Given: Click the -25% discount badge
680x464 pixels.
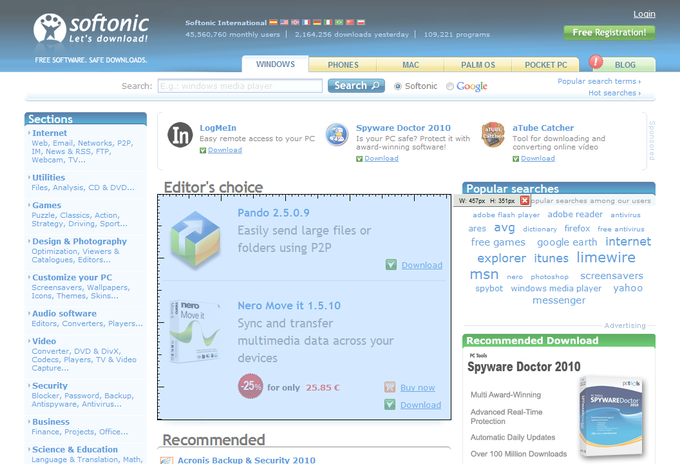Looking at the screenshot, I should click(250, 386).
